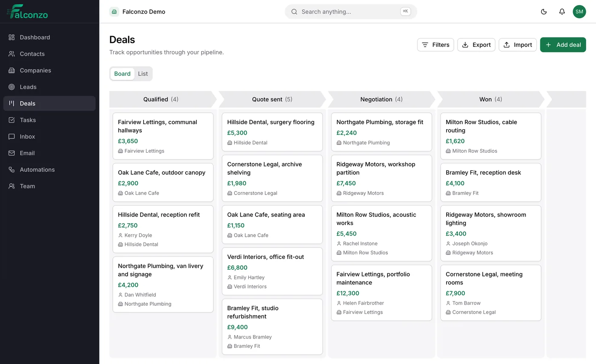Open Milton Row Studios, cable routing deal
Viewport: 596px width, 364px height.
pyautogui.click(x=491, y=136)
